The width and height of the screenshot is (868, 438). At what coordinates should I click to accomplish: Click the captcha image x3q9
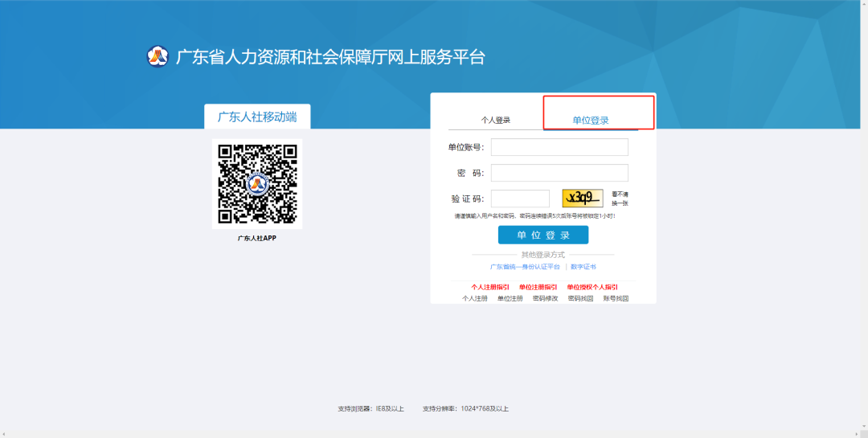point(583,199)
